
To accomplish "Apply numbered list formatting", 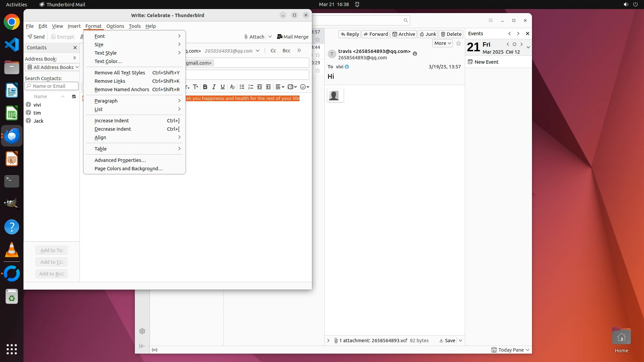I will tap(251, 87).
